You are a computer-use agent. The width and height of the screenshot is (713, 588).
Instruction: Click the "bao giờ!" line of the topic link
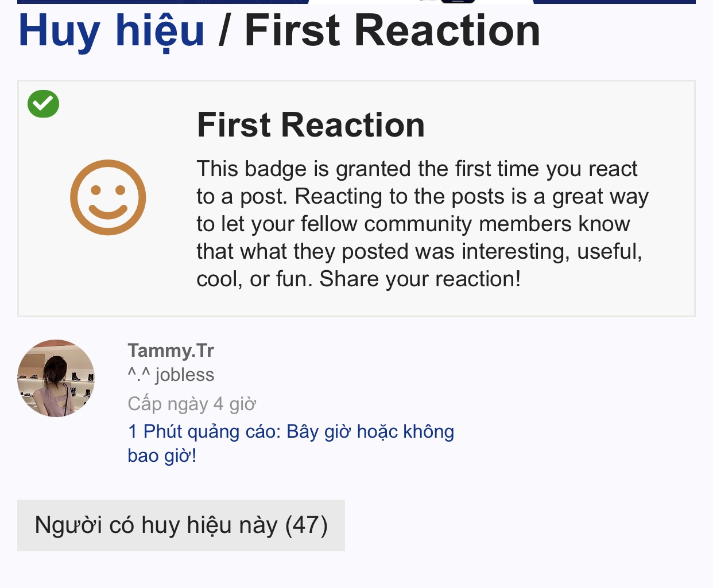point(162,455)
